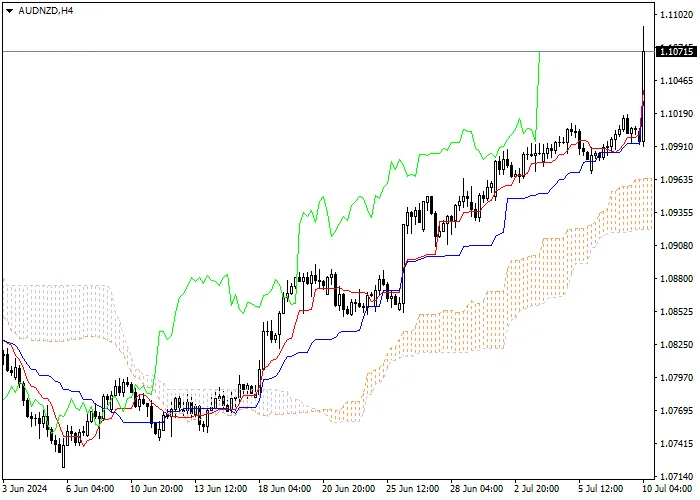
Task: Click the 20 Jun 20:00 time label
Action: point(349,489)
